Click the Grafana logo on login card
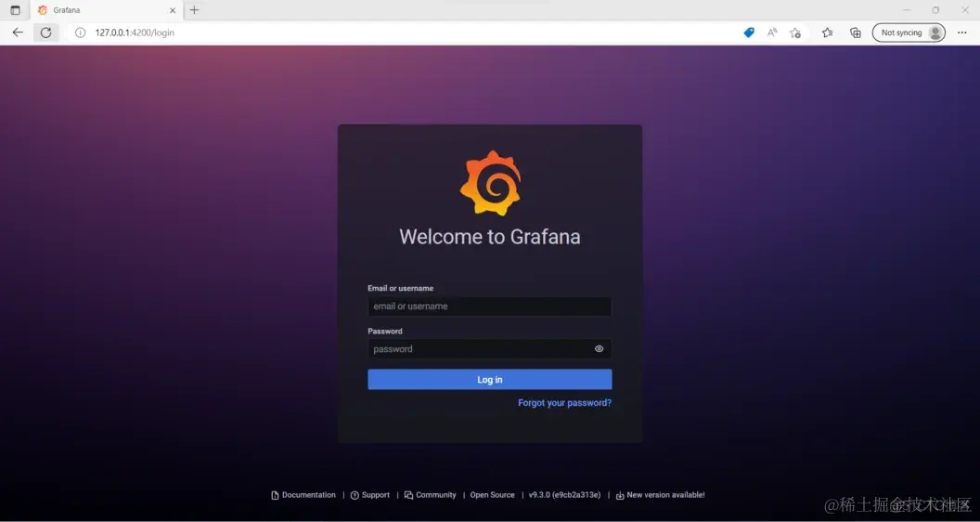 (490, 183)
